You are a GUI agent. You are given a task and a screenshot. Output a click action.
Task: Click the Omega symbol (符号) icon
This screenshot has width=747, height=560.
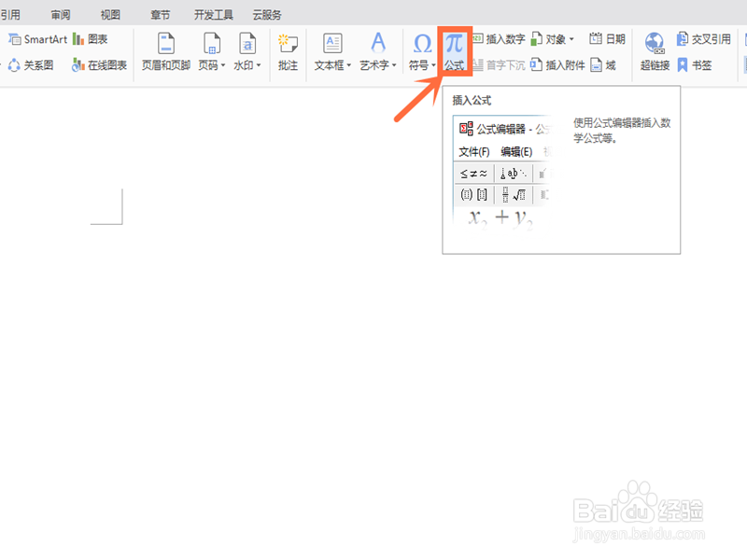tap(422, 44)
